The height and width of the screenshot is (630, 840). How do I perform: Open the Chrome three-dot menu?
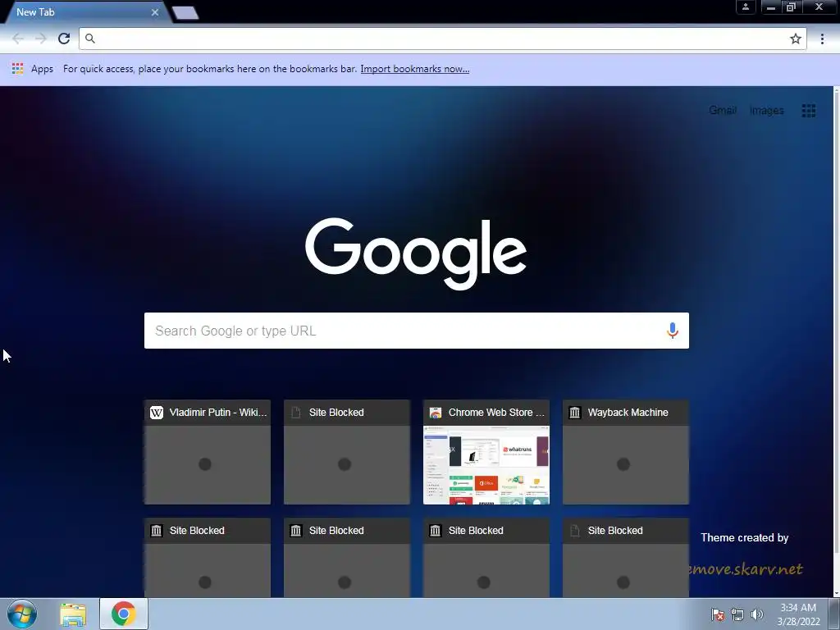pyautogui.click(x=822, y=39)
